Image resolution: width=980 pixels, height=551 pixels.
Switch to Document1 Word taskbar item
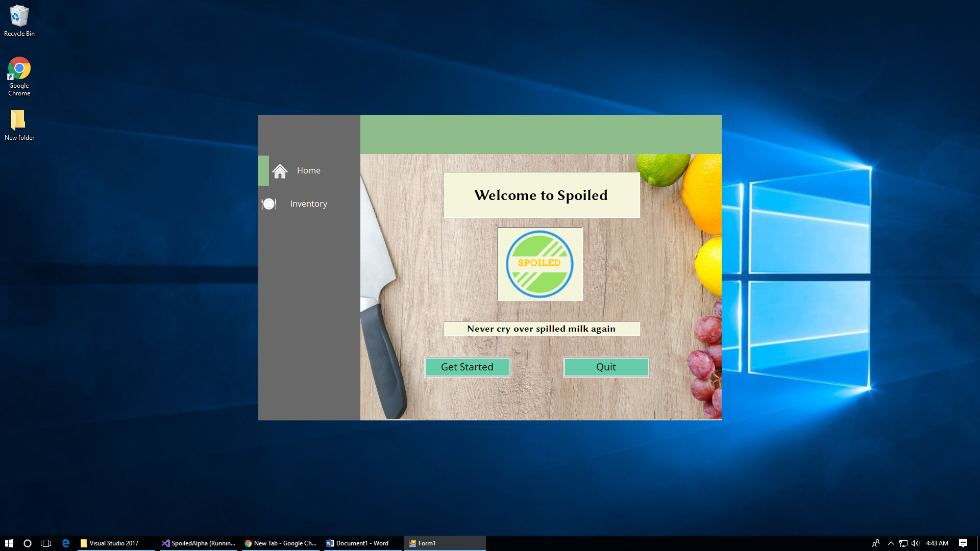[x=362, y=543]
